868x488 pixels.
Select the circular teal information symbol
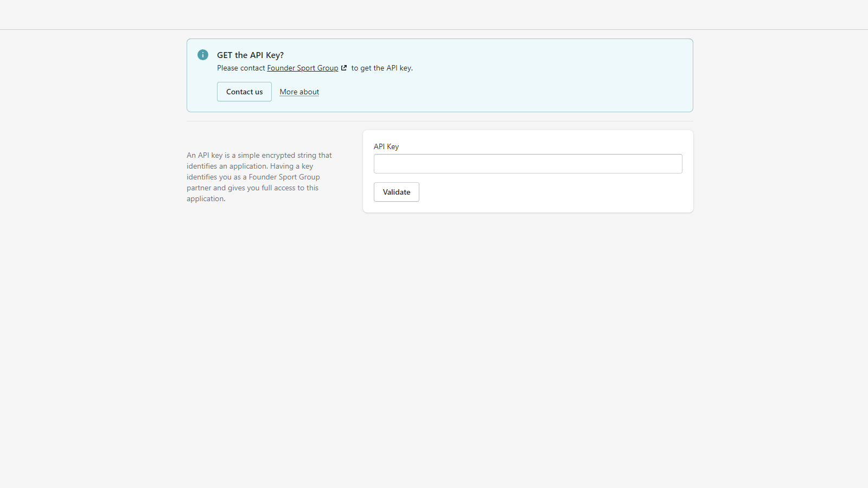(202, 55)
